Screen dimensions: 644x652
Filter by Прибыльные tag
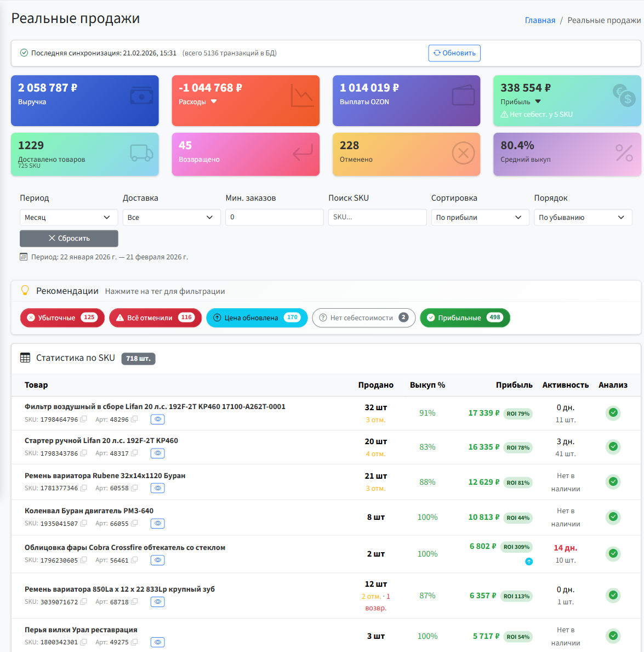[464, 318]
